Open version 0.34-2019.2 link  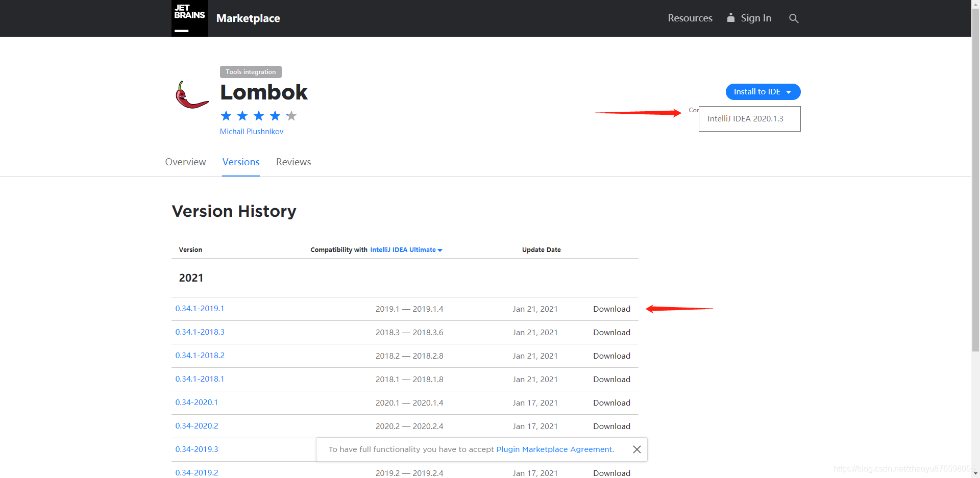[197, 473]
